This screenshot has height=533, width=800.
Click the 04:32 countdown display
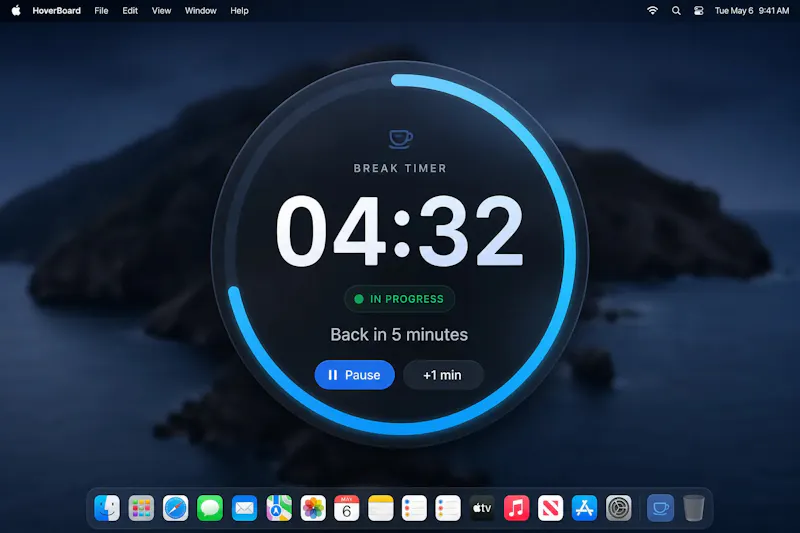click(399, 231)
